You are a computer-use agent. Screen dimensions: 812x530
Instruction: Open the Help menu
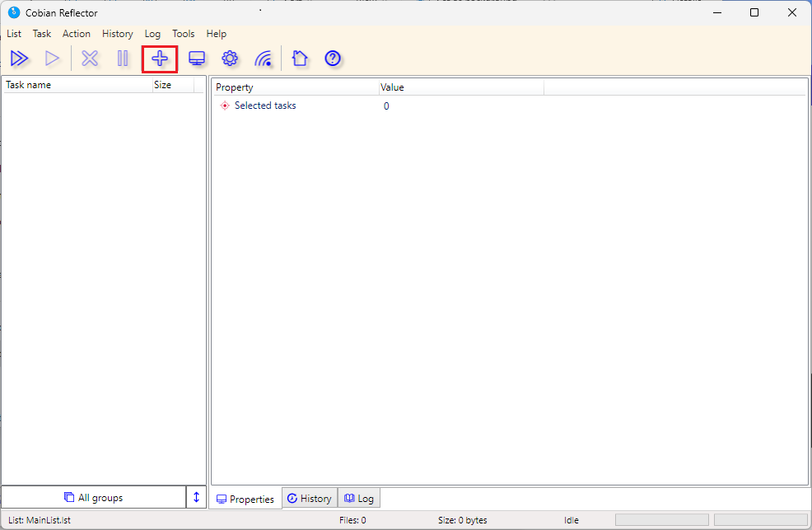pyautogui.click(x=217, y=34)
